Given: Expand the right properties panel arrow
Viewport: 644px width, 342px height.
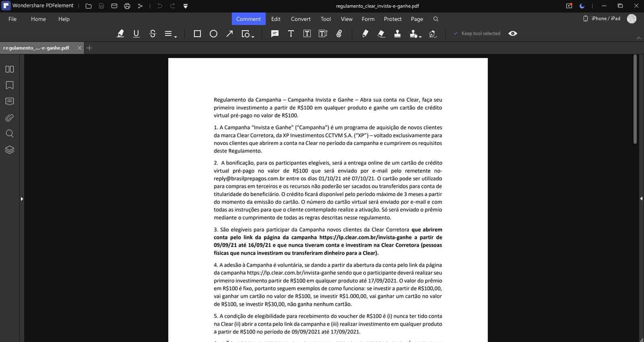Looking at the screenshot, I should pyautogui.click(x=641, y=199).
